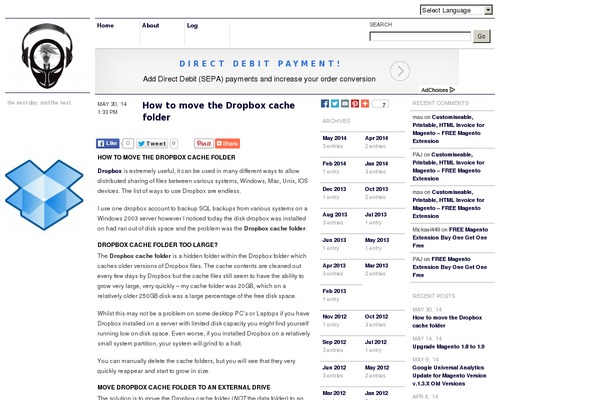Click into the search input field
Viewport: 600px width, 400px height.
(420, 36)
